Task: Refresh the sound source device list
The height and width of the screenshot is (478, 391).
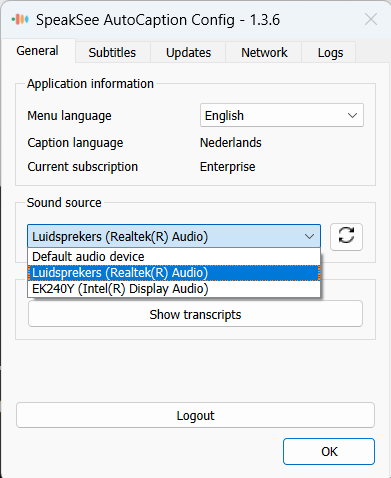Action: (x=346, y=237)
